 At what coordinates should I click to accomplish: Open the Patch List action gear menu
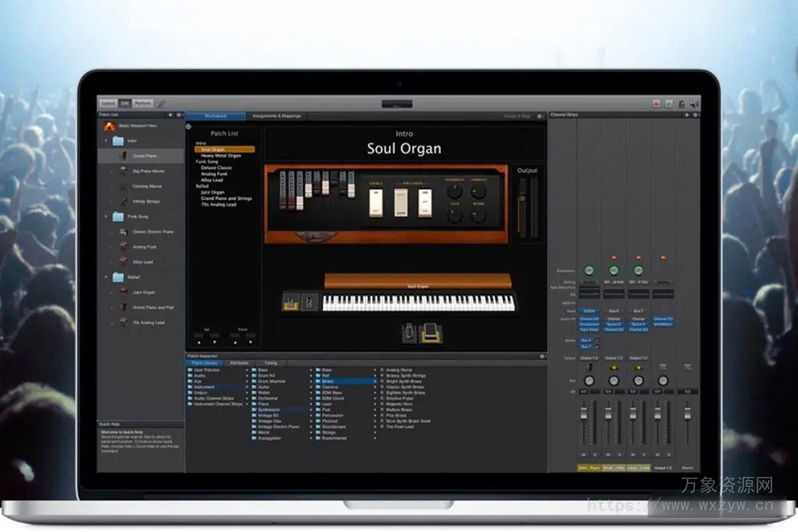point(178,115)
